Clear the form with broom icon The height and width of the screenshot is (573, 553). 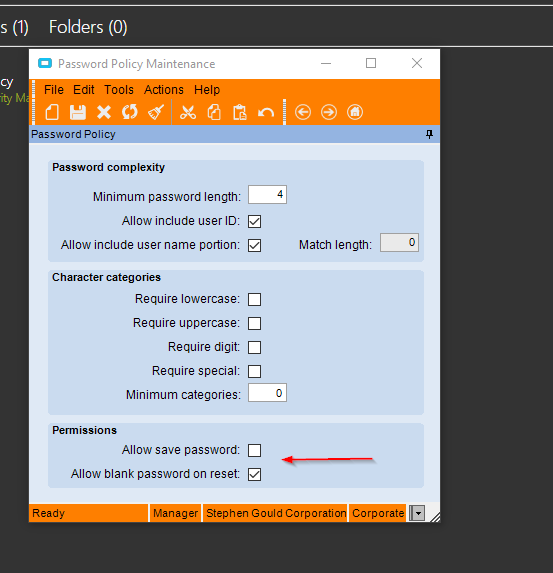pyautogui.click(x=156, y=112)
